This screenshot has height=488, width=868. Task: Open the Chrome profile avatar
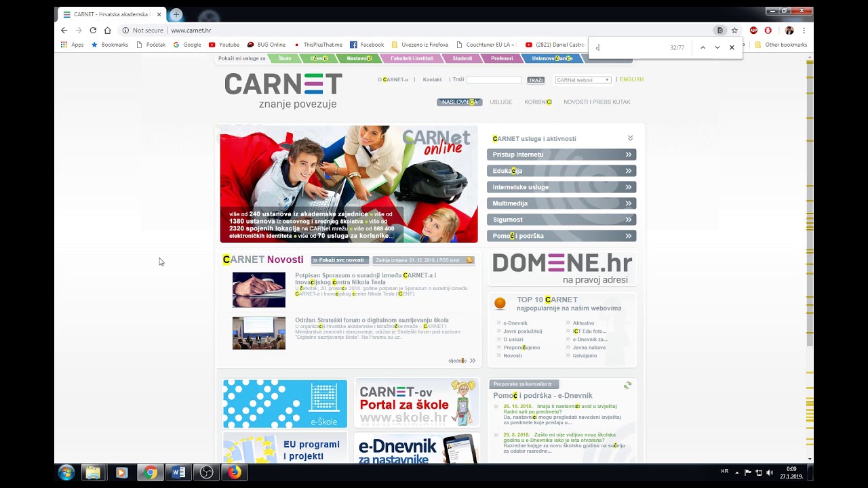tap(789, 30)
